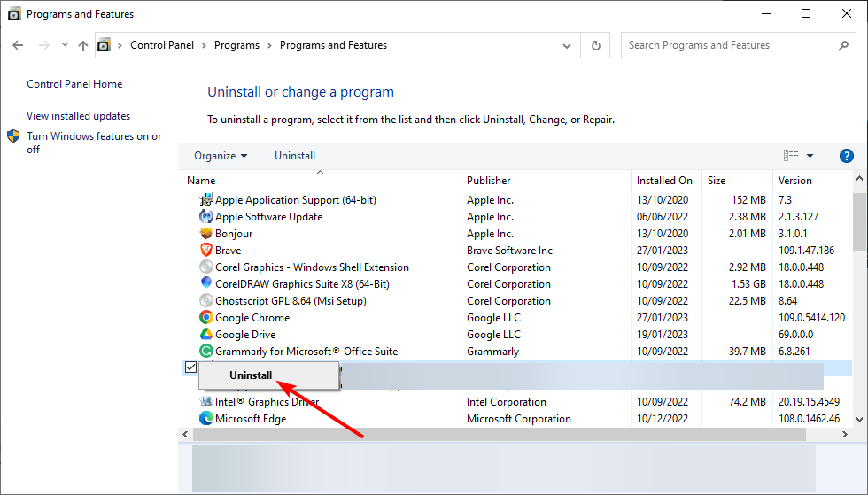The height and width of the screenshot is (495, 868).
Task: Open the Control Panel Home link
Action: coord(74,84)
